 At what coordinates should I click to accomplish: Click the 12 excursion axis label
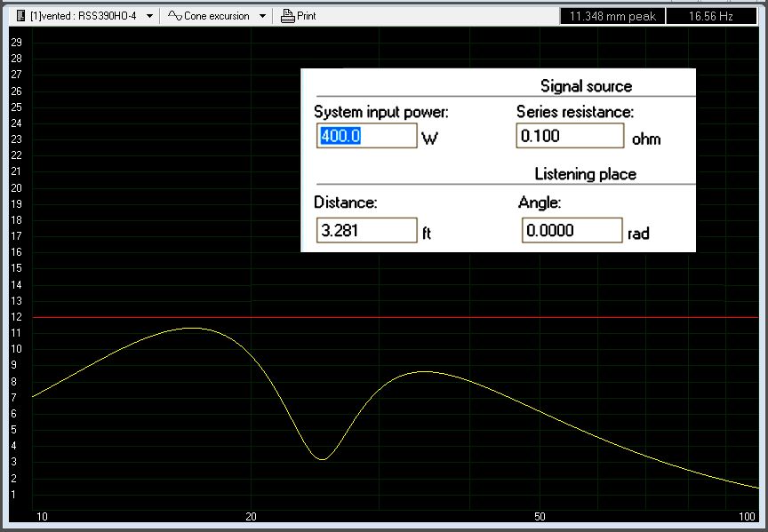(x=16, y=317)
